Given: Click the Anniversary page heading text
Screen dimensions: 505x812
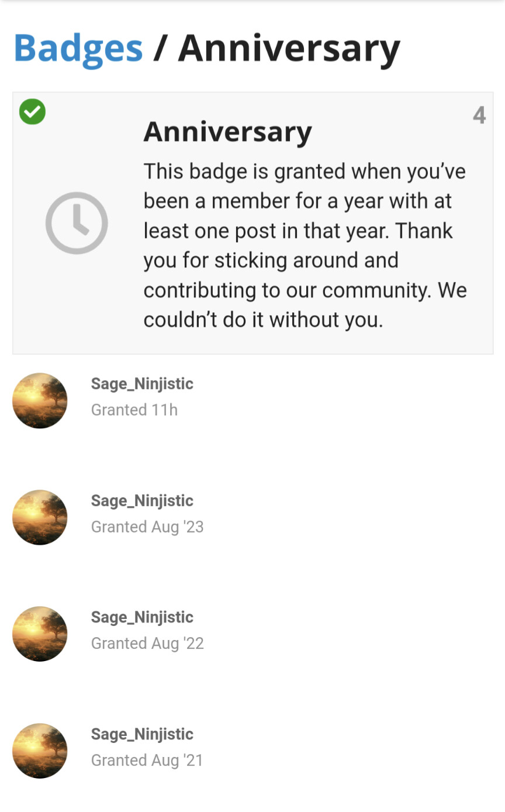Looking at the screenshot, I should [x=289, y=48].
